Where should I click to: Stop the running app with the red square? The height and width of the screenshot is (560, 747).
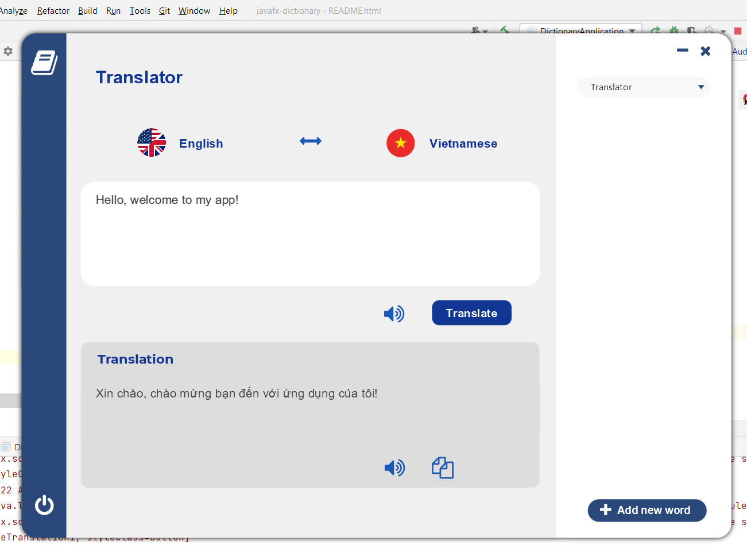(x=738, y=31)
